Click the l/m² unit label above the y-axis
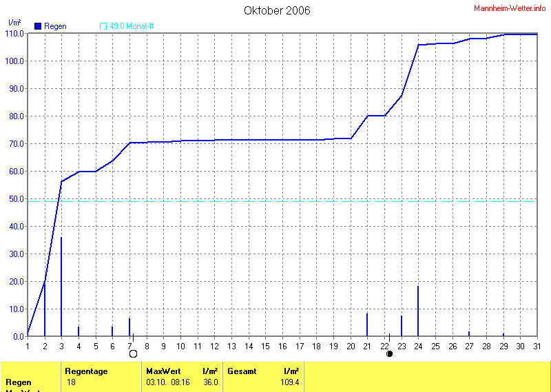The image size is (551, 392). tap(14, 23)
